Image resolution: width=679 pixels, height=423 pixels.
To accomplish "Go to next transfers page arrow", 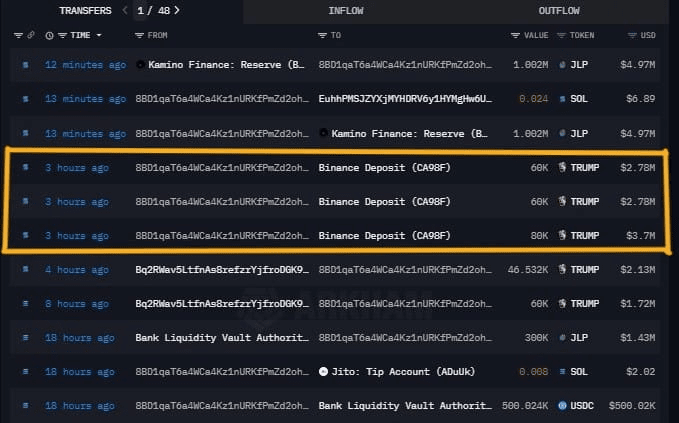I will [177, 10].
